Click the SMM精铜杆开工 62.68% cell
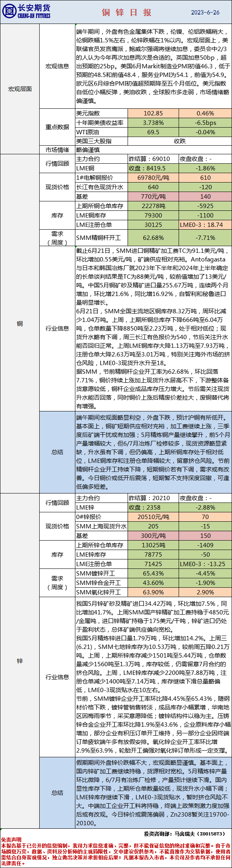Screen dimensions: 232x868 (x=153, y=238)
